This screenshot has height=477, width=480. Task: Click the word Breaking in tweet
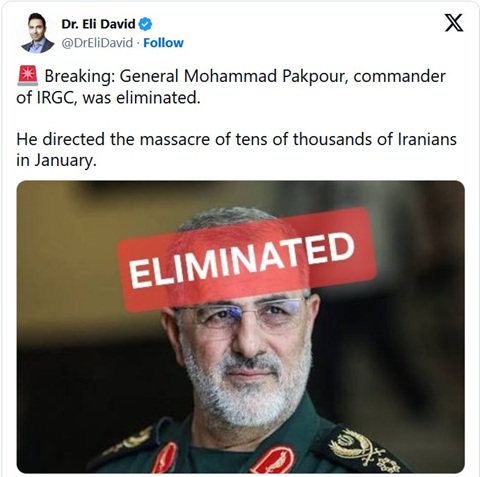pos(79,76)
